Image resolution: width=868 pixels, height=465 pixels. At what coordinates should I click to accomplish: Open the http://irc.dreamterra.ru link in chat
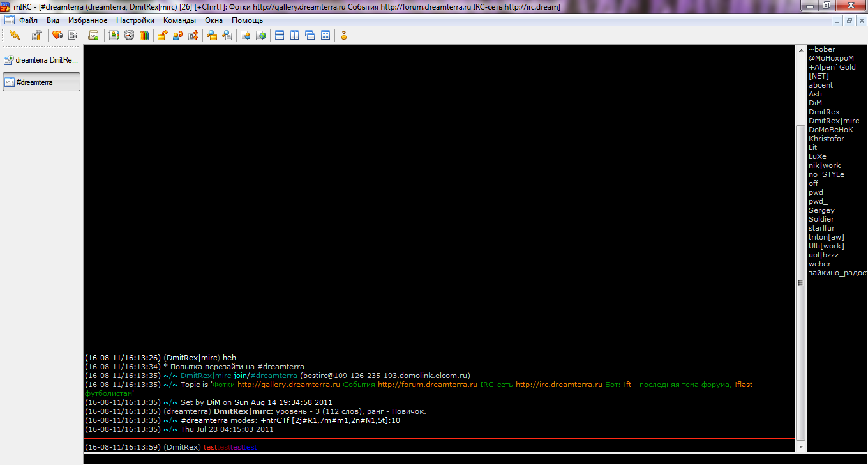point(559,385)
